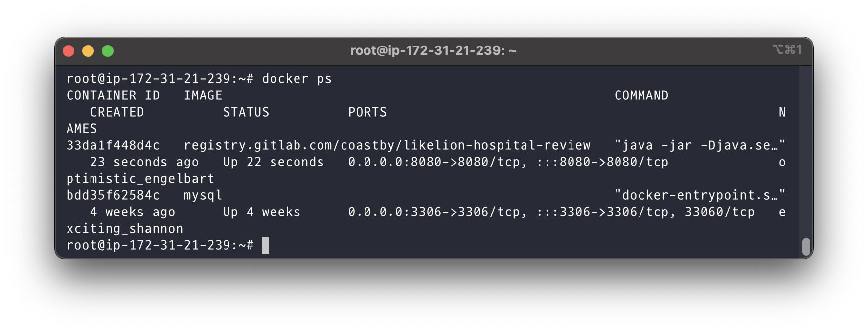The width and height of the screenshot is (868, 331).
Task: Click the STATUS column header
Action: coord(246,112)
